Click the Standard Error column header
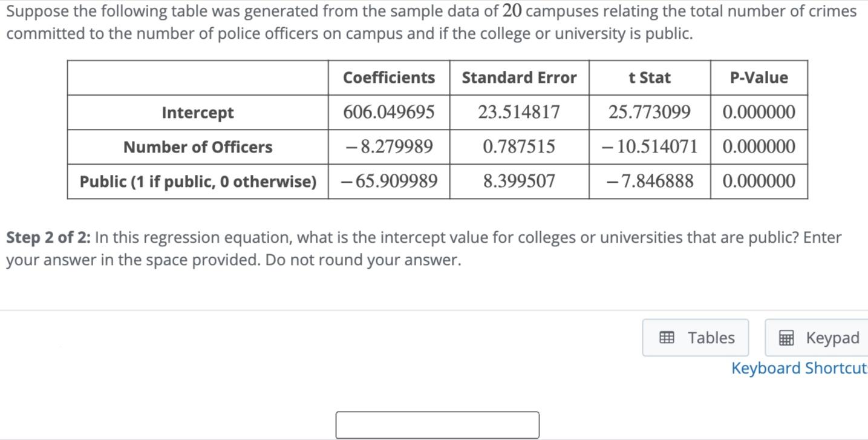 tap(519, 77)
